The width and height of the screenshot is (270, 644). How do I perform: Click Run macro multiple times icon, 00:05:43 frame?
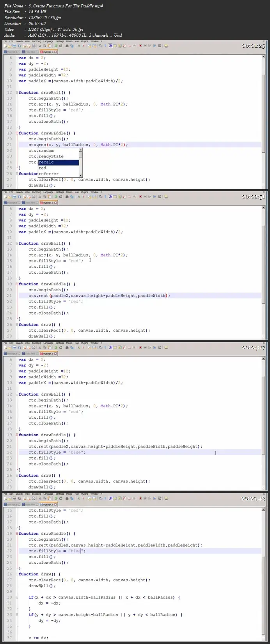point(155,498)
